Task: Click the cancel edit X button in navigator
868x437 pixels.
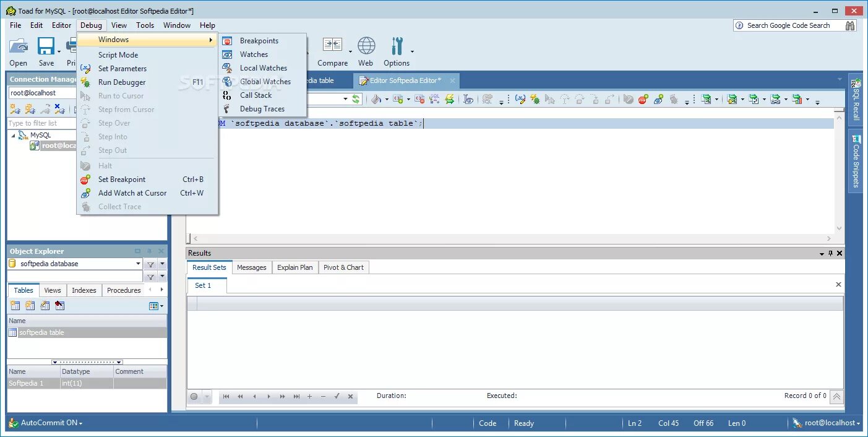Action: pyautogui.click(x=350, y=396)
